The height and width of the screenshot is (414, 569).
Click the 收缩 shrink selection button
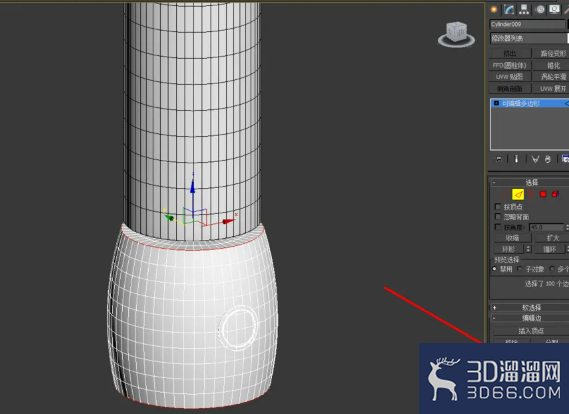click(x=513, y=238)
